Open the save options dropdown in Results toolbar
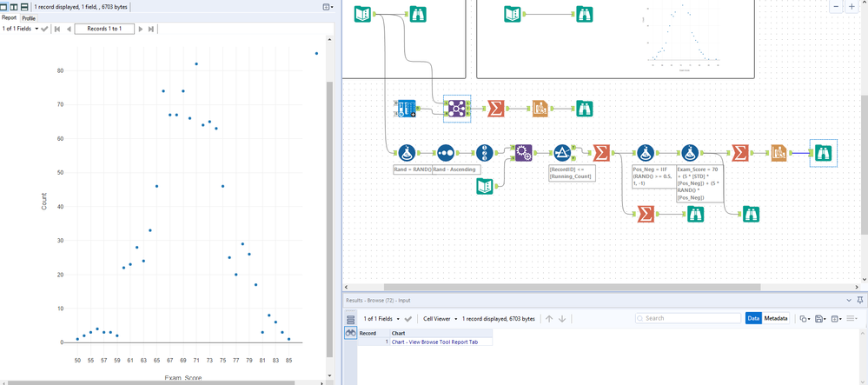Viewport: 868px width, 385px height. click(x=820, y=319)
